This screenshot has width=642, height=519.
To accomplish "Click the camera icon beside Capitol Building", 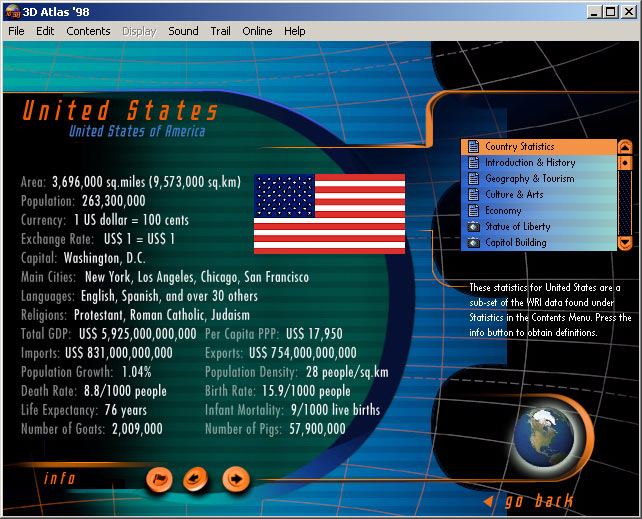I will 473,242.
